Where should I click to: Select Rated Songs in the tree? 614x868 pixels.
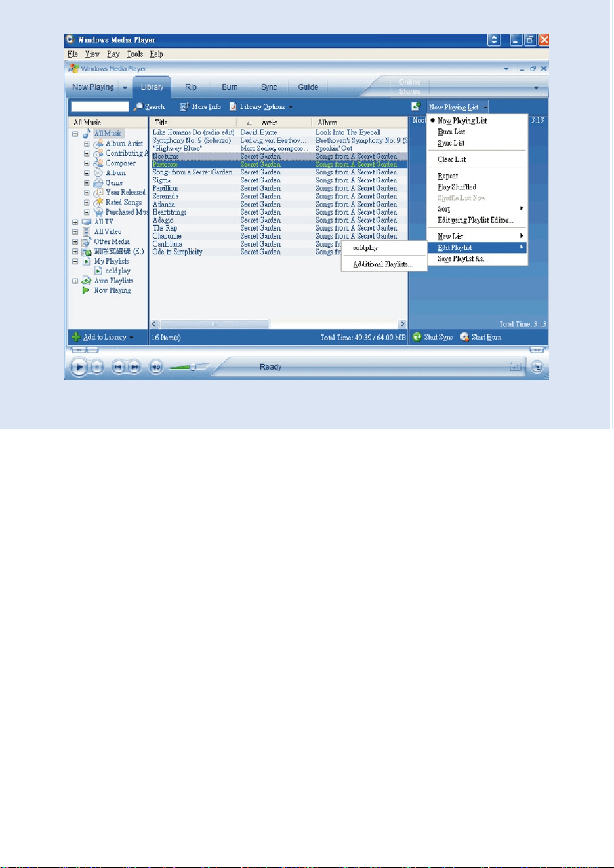point(123,203)
